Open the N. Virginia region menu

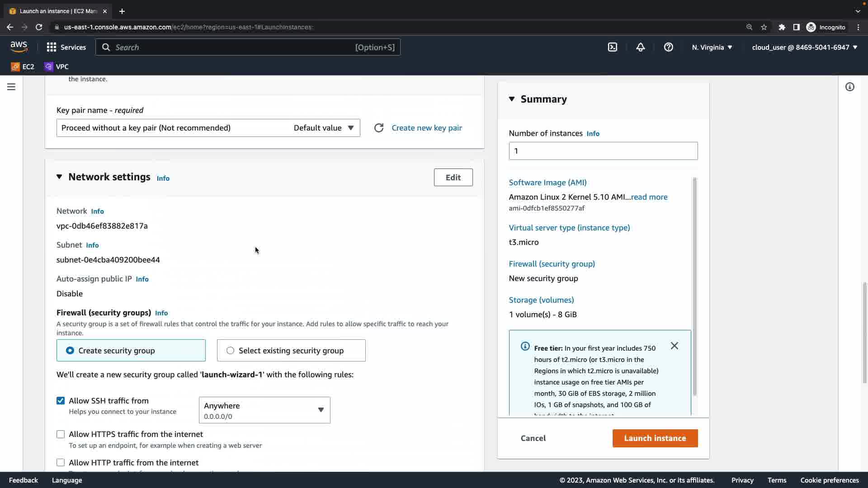pyautogui.click(x=712, y=47)
